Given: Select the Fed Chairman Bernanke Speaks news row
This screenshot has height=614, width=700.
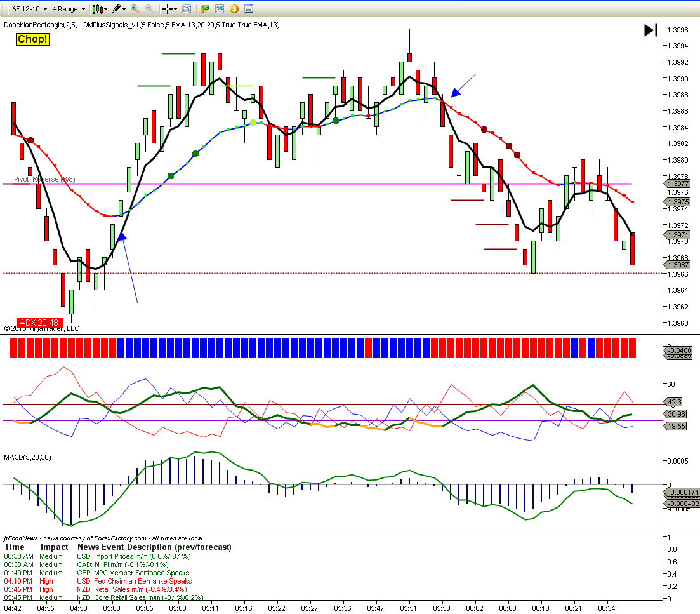Looking at the screenshot, I should [98, 581].
